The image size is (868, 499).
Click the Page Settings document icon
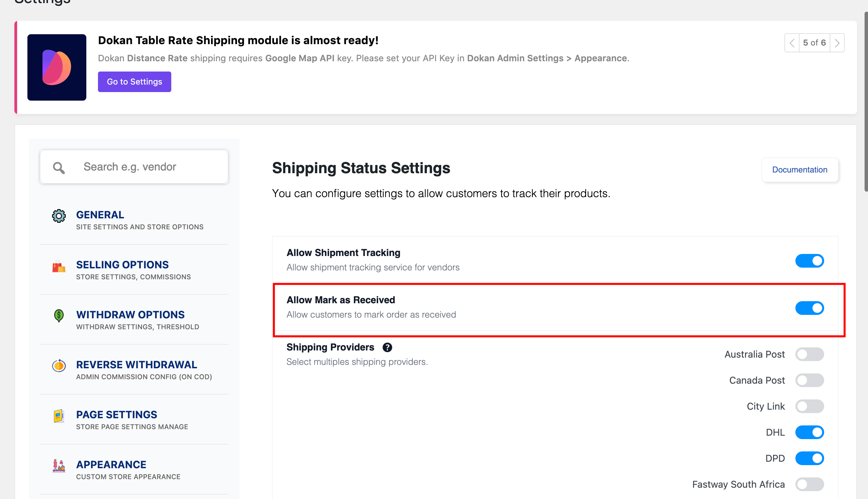coord(59,416)
